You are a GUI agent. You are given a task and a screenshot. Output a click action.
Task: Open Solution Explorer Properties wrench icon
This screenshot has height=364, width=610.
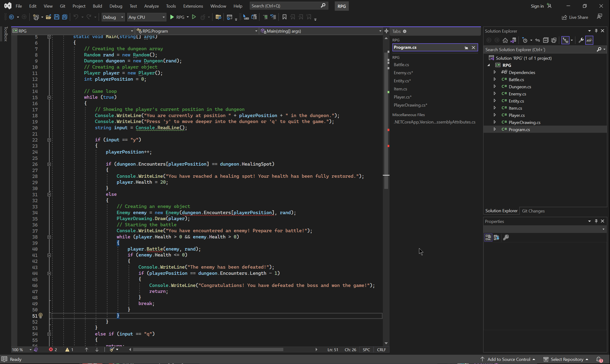pyautogui.click(x=581, y=40)
